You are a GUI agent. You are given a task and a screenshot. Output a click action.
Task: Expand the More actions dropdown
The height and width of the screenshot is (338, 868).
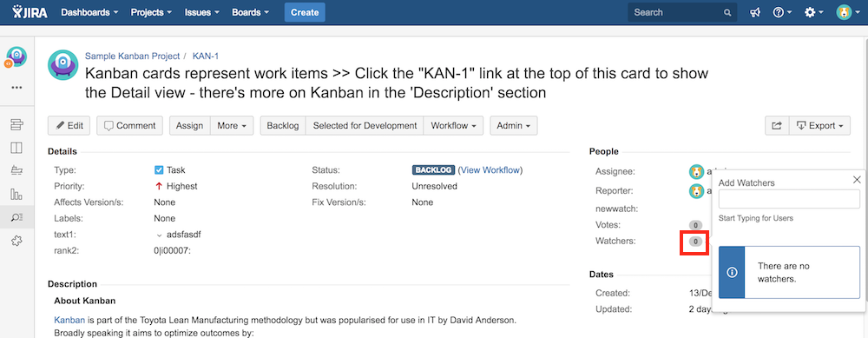tap(232, 126)
